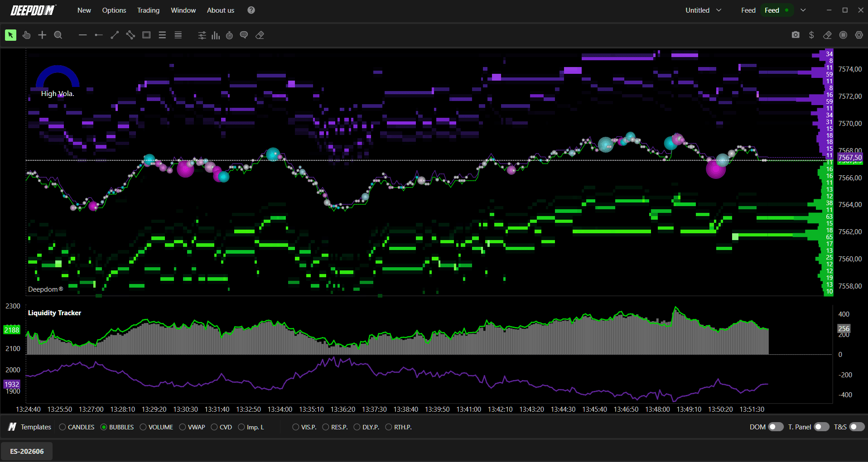
Task: Enable the VIS.P. profile option
Action: click(304, 427)
